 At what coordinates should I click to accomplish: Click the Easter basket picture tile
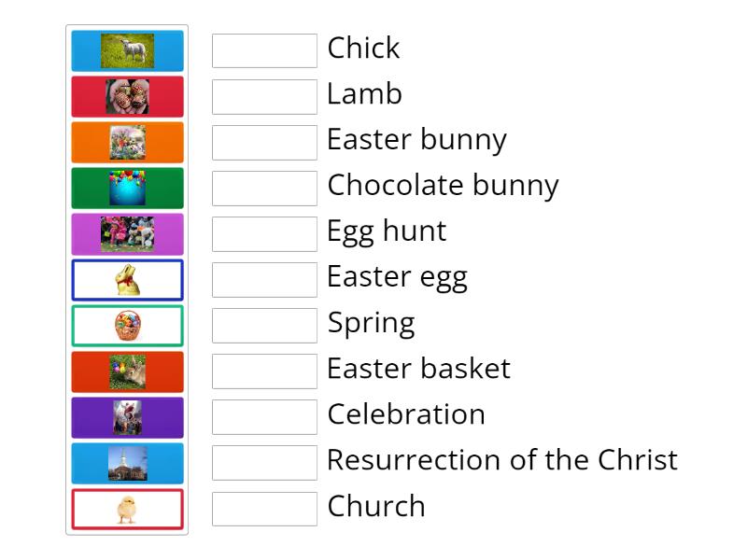coord(128,326)
